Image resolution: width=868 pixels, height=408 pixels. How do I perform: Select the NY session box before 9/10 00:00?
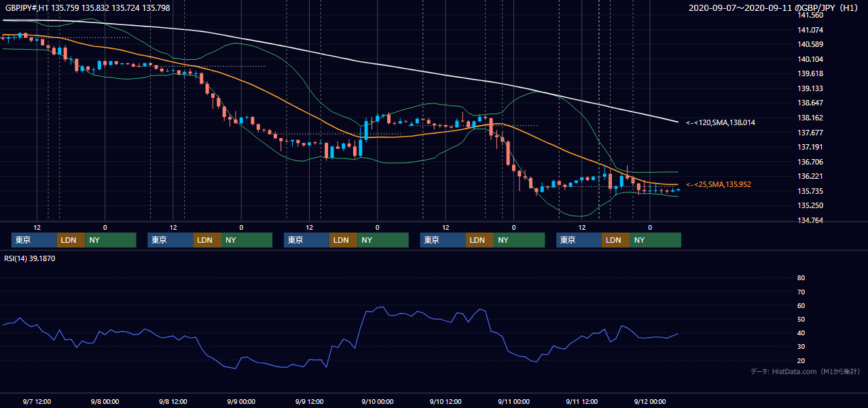[x=383, y=240]
